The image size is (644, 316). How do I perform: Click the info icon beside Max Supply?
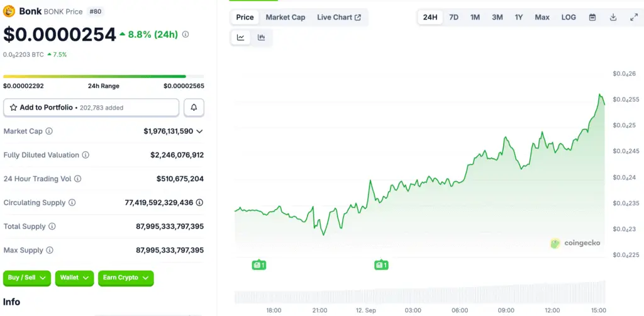coord(49,251)
